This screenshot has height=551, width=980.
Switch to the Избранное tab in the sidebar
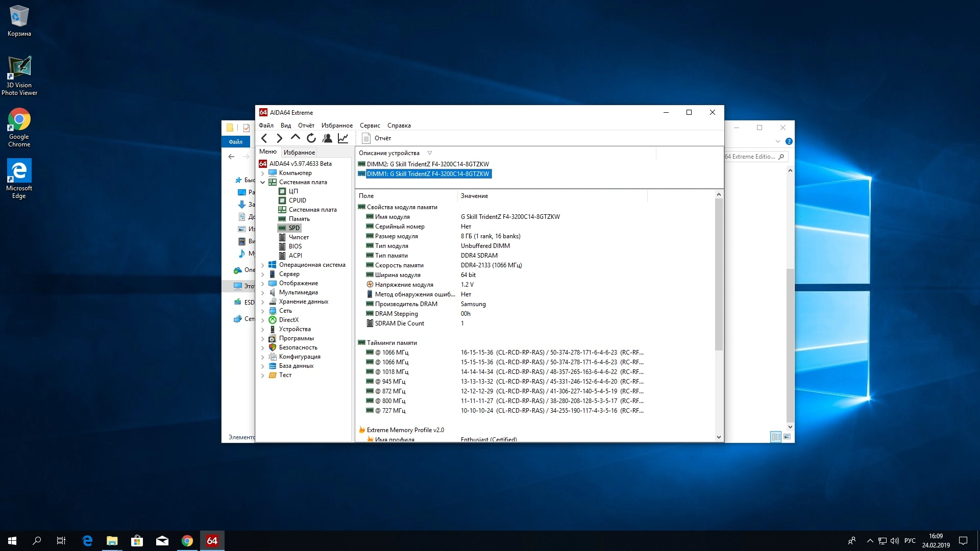coord(299,153)
